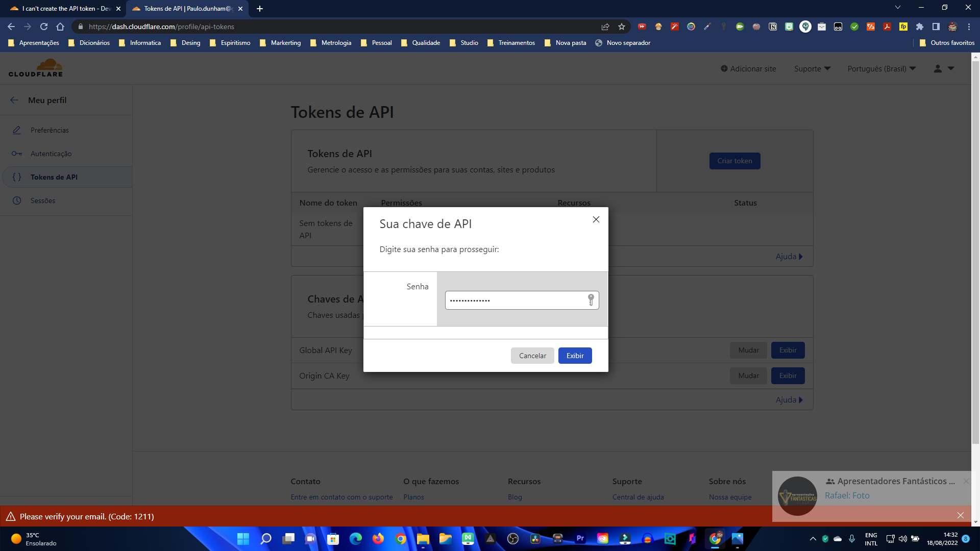Click the Windows Start button
Viewport: 980px width, 551px height.
(x=243, y=539)
